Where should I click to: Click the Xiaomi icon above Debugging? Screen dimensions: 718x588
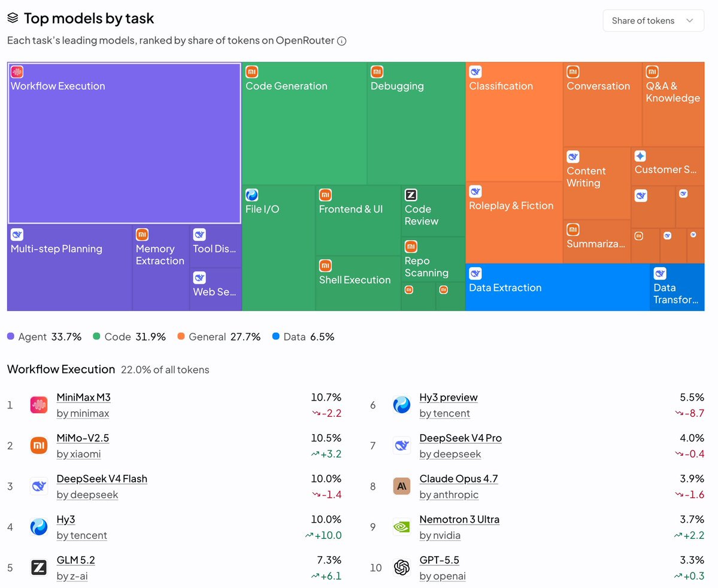click(377, 71)
